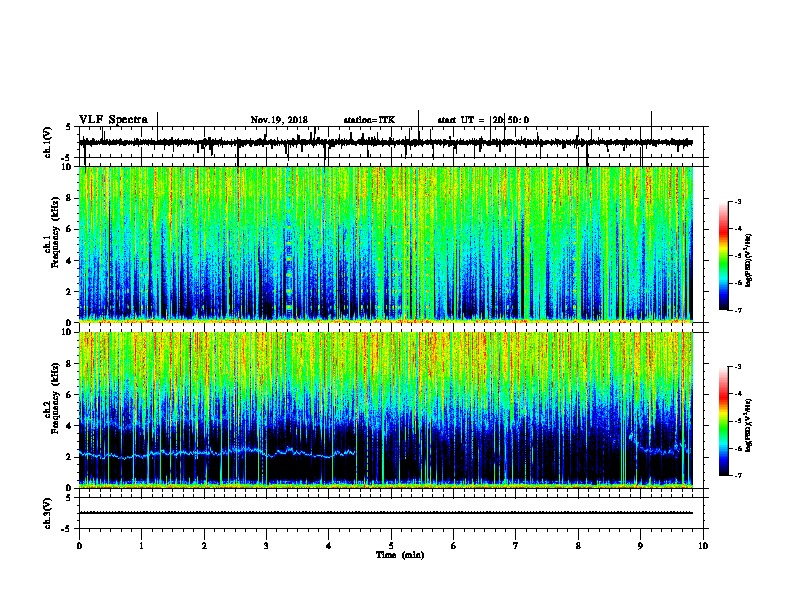
Task: Click the "-7" label on ch.1 colorbar
Action: click(738, 310)
